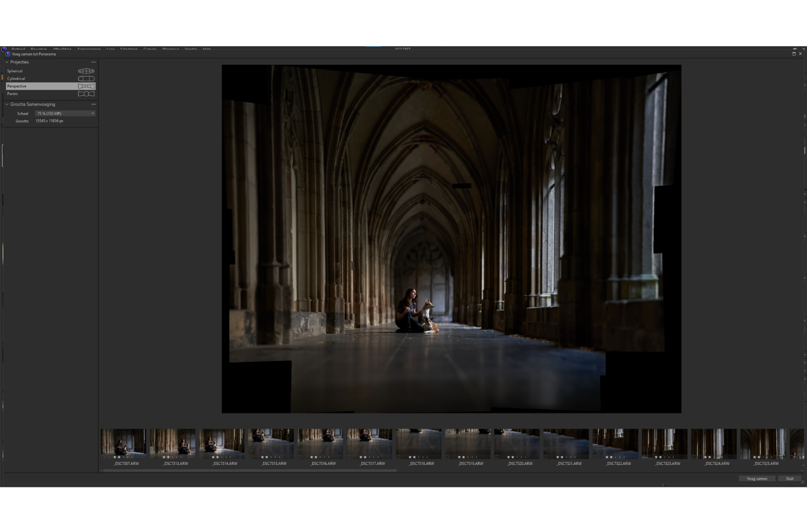
Task: Open the Schaal scale dropdown
Action: 65,113
